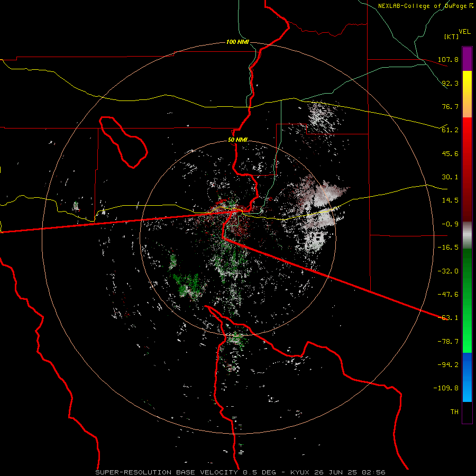Click the 50 NMI range ring label
This screenshot has width=476, height=476.
(237, 140)
